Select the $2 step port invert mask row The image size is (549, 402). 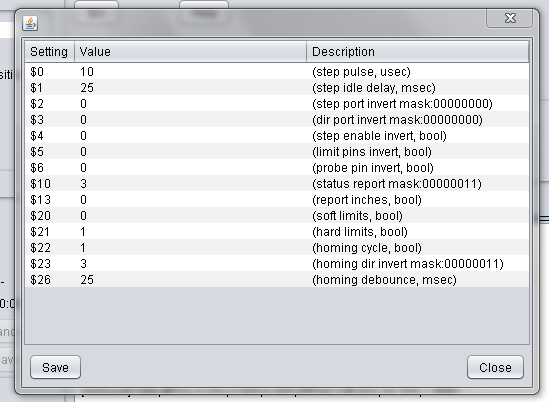[x=277, y=104]
